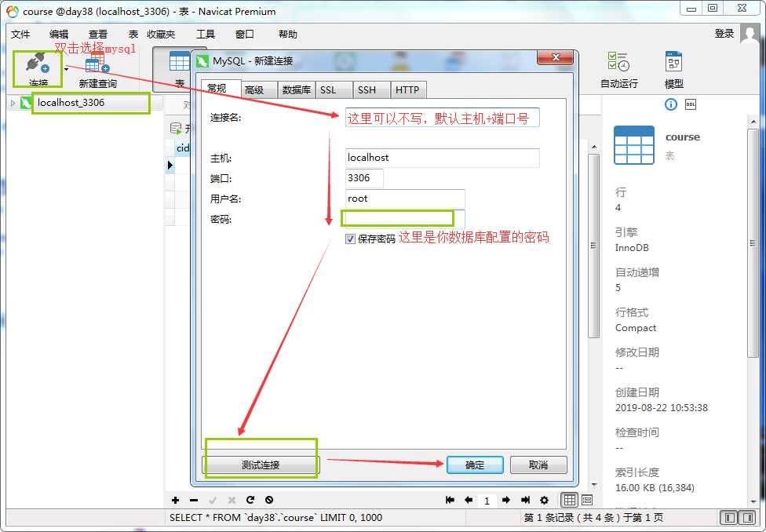This screenshot has height=532, width=766.
Task: Close the MySQL 新建连接 dialog
Action: point(555,57)
